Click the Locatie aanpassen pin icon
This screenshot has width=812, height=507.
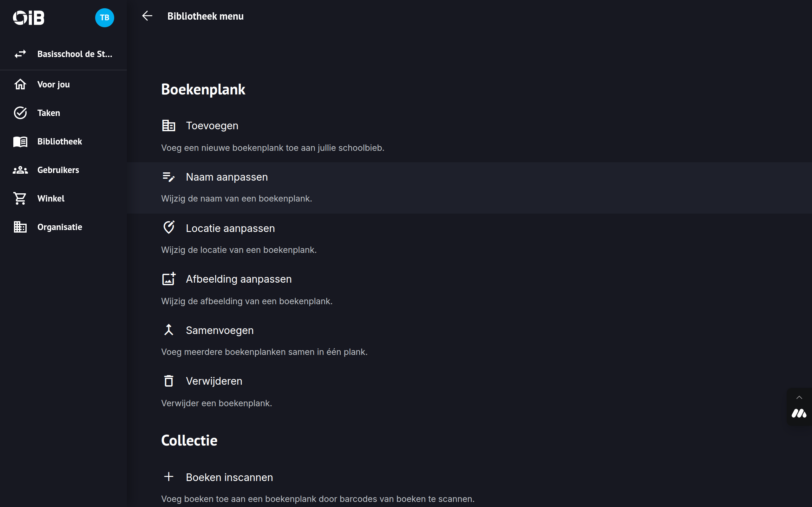coord(168,228)
